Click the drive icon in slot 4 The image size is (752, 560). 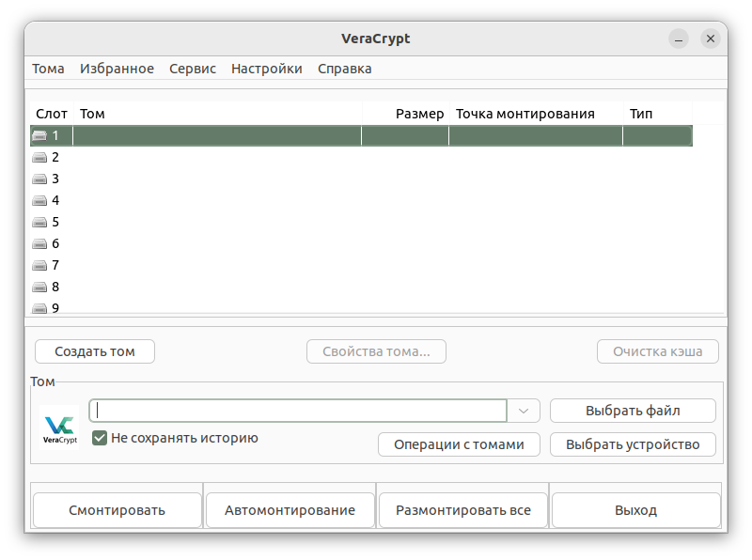click(x=39, y=200)
